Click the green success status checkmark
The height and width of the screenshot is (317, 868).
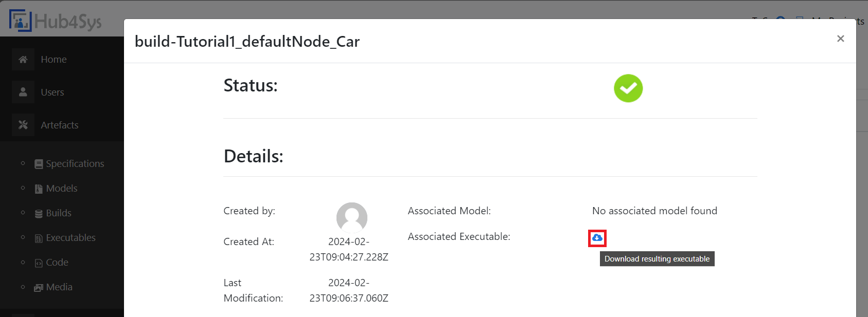point(628,88)
